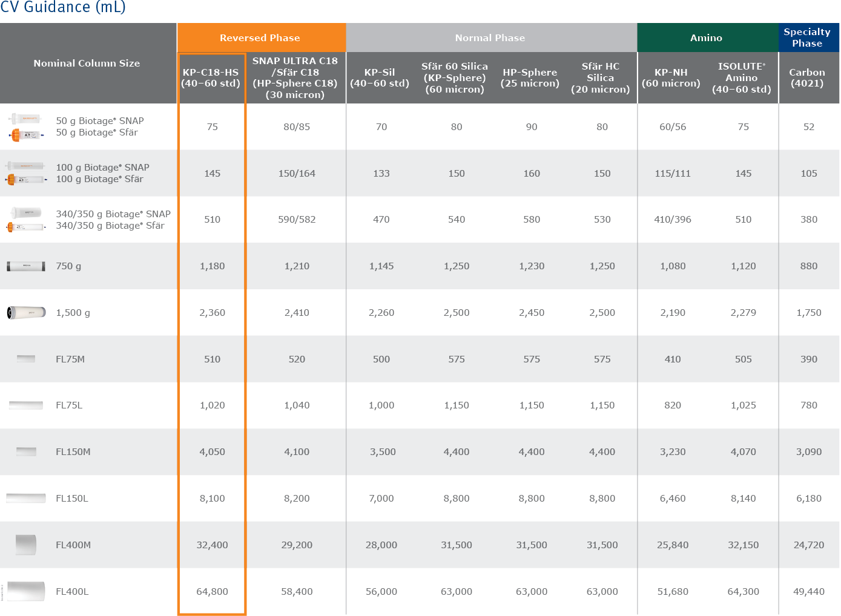Click the KP-NH (60 micron) column header
This screenshot has height=616, width=841.
pos(671,77)
